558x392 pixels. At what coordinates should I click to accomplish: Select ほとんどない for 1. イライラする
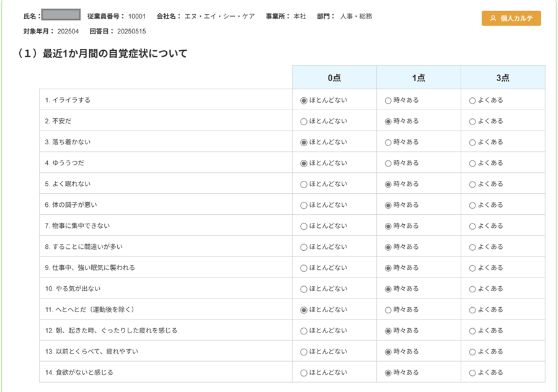(304, 100)
